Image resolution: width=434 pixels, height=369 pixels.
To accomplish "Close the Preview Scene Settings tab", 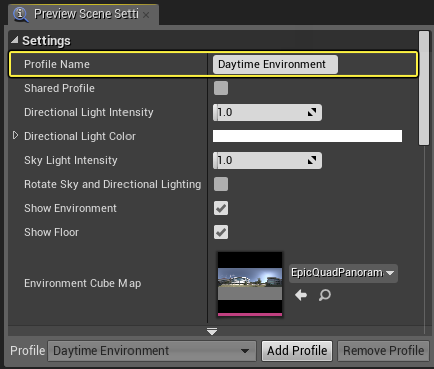I will click(x=146, y=15).
